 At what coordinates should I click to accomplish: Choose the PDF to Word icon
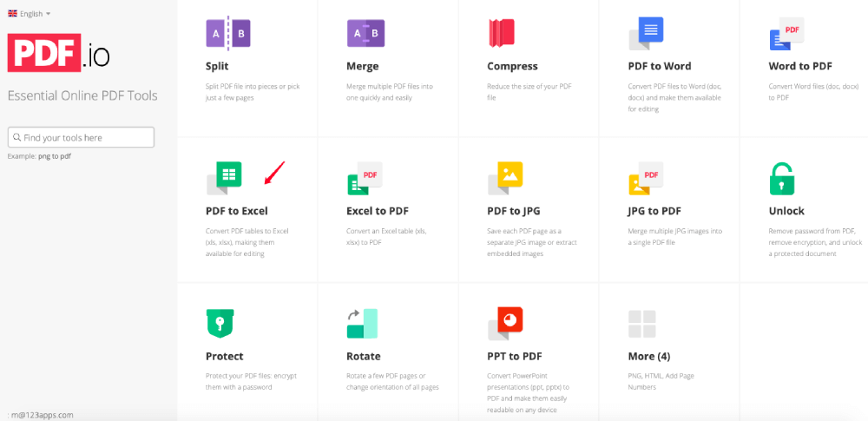(646, 34)
